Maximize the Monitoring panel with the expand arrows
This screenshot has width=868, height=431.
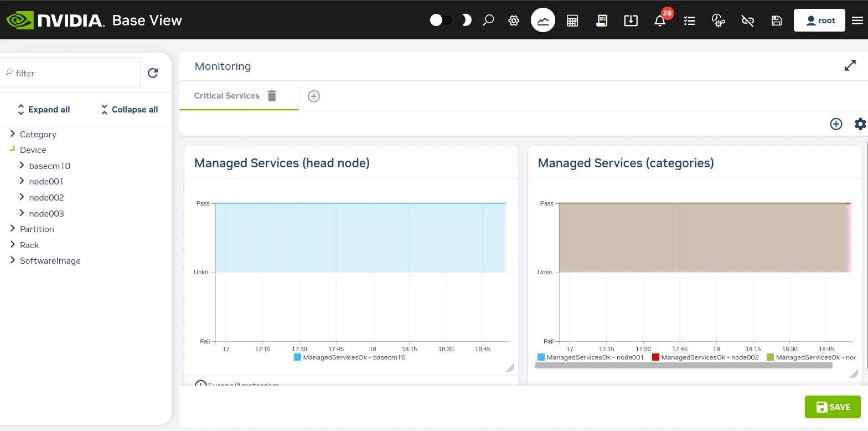[850, 65]
